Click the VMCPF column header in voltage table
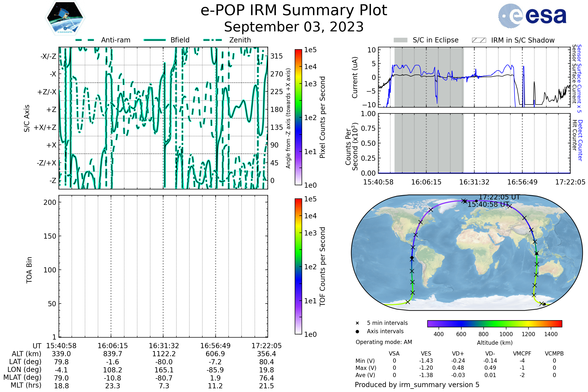 [x=522, y=354]
